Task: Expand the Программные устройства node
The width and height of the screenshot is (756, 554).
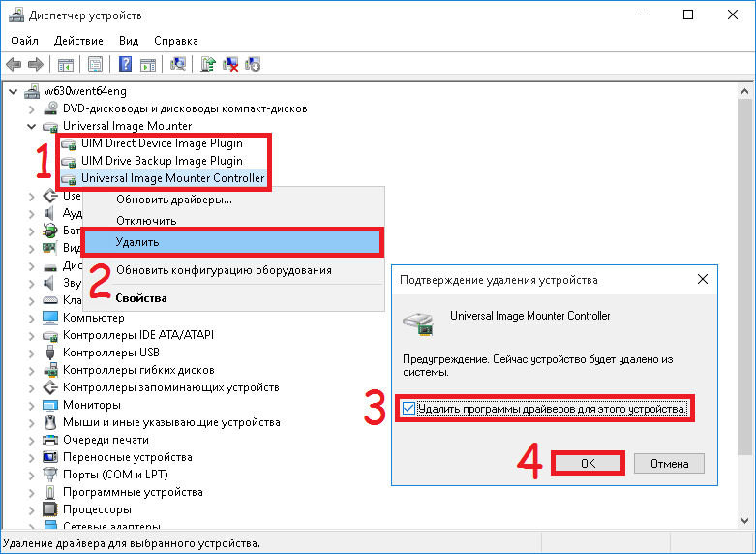Action: click(31, 492)
